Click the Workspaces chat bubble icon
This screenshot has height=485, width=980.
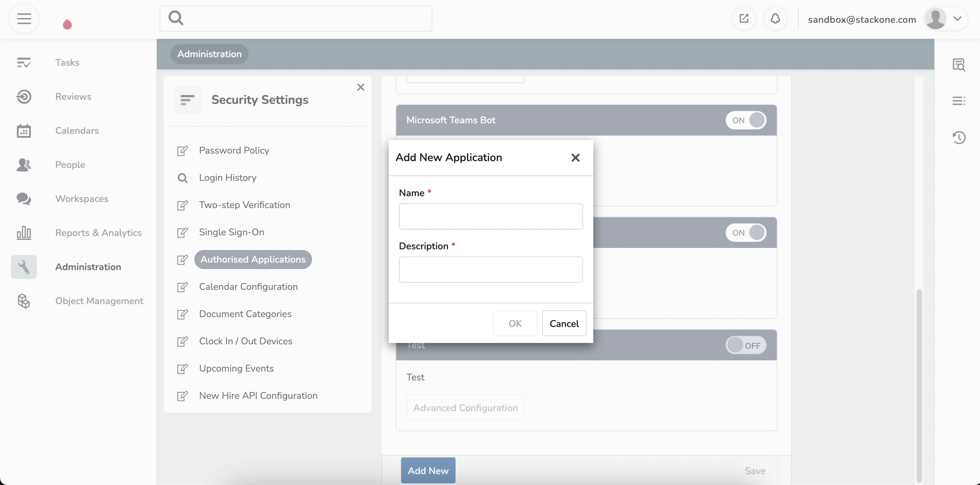(x=24, y=199)
